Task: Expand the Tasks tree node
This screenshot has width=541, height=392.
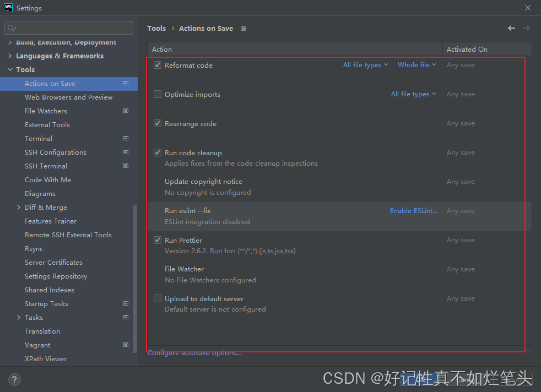Action: tap(19, 318)
